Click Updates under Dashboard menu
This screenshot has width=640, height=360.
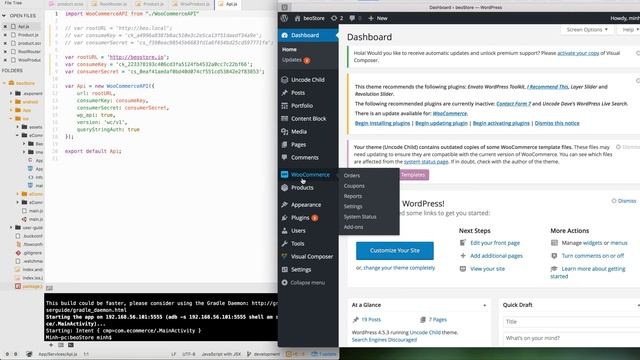coord(292,60)
